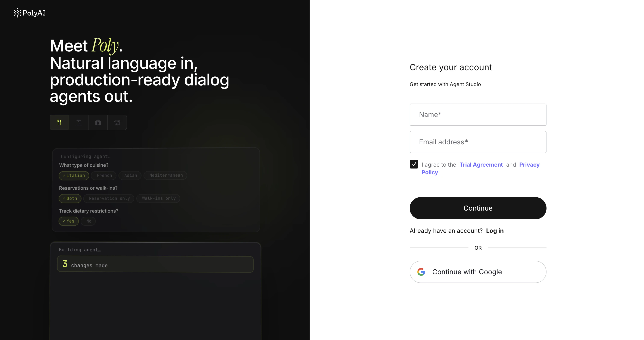Click 'Track dietary restrictions?' question
644x340 pixels.
(89, 211)
